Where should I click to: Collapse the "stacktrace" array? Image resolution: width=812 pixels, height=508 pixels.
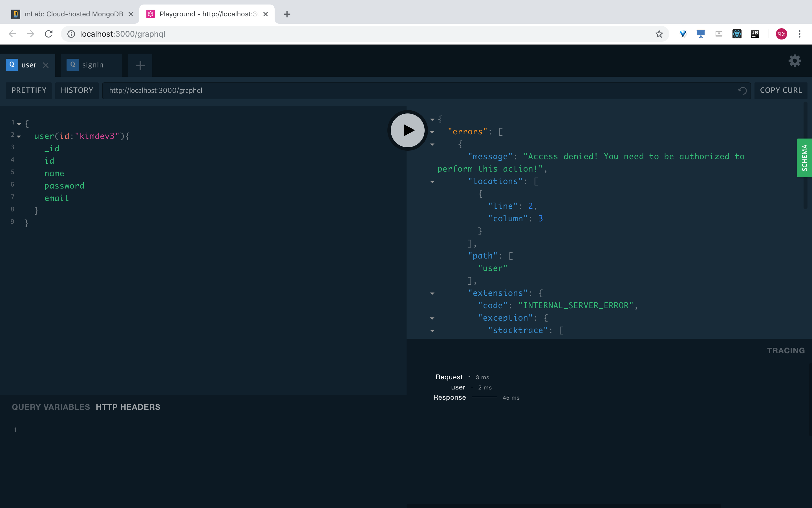tap(432, 331)
